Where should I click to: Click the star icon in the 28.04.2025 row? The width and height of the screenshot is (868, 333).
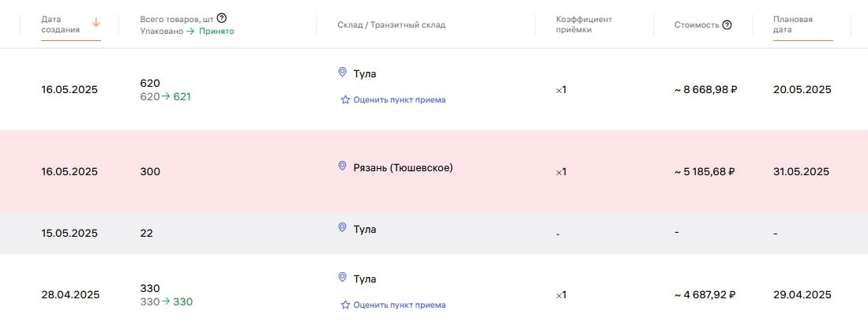(x=345, y=305)
